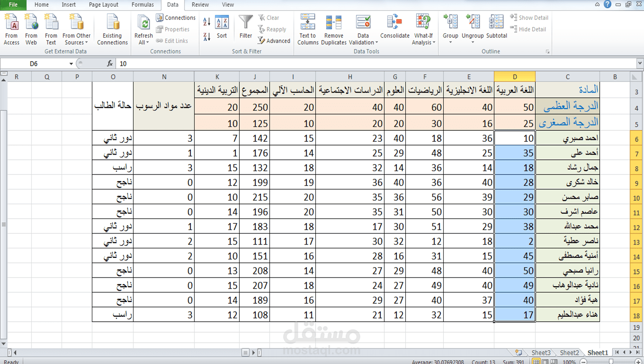The width and height of the screenshot is (644, 364).
Task: Sort ascending A to Z
Action: (x=206, y=22)
